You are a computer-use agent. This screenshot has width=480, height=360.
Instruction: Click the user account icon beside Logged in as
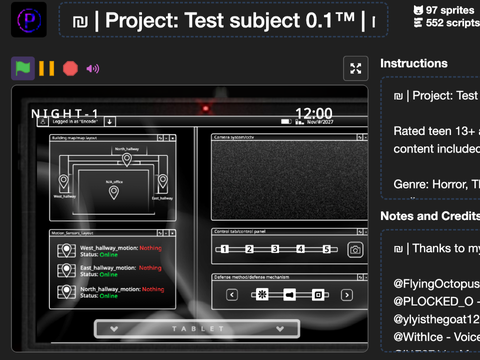43,122
